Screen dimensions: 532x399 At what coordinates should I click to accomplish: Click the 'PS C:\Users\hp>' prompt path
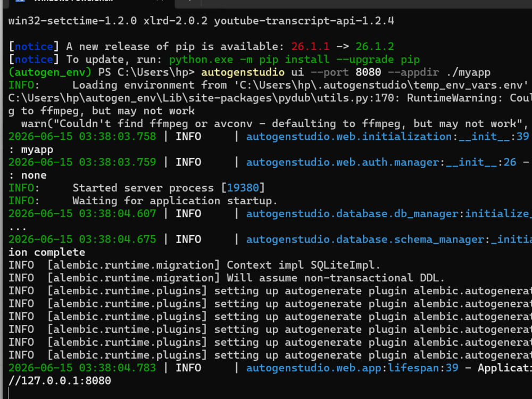click(147, 72)
